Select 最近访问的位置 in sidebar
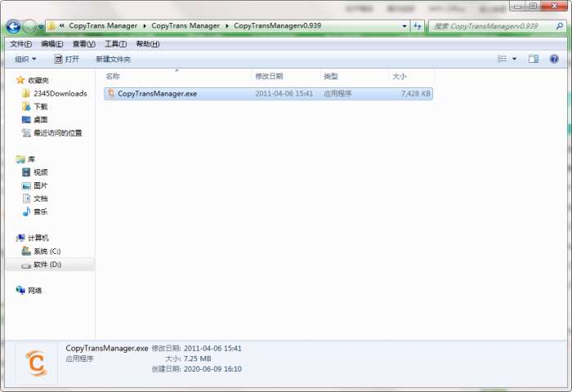This screenshot has height=392, width=572. [x=58, y=133]
